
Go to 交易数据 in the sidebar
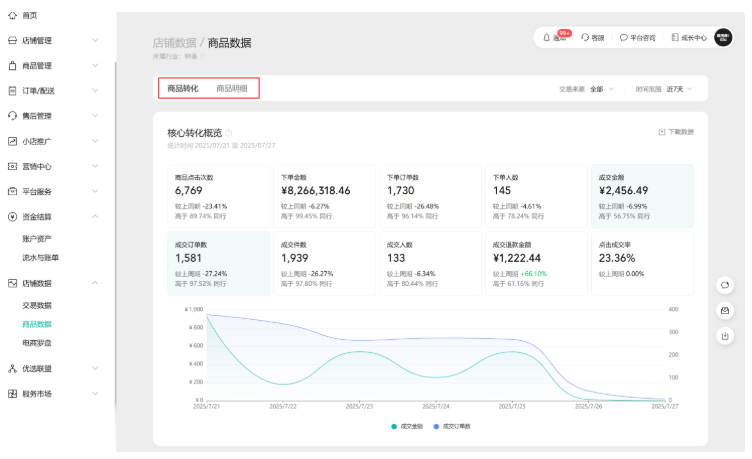pos(37,305)
